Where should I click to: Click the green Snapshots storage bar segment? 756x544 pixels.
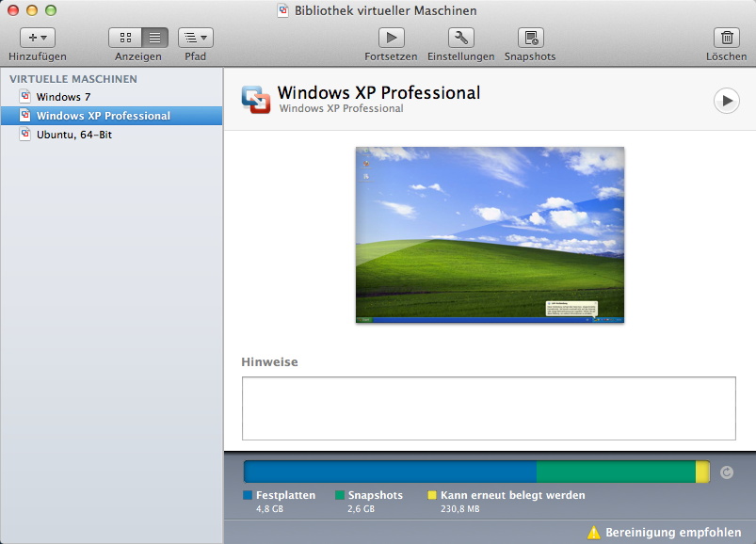tap(616, 472)
